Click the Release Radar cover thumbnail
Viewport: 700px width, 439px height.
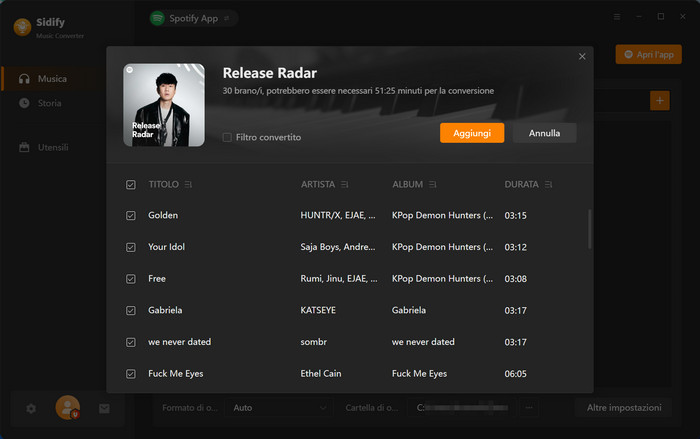coord(164,105)
